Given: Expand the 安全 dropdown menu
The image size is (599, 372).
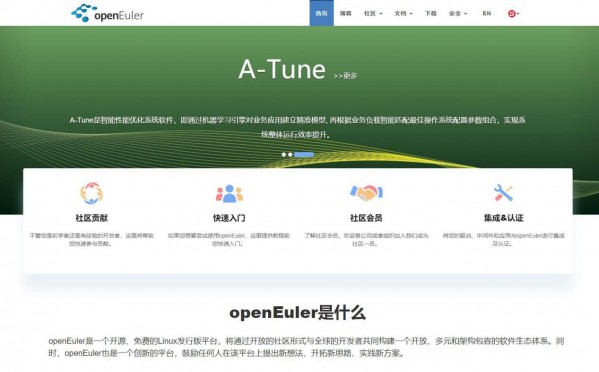Looking at the screenshot, I should [x=458, y=13].
